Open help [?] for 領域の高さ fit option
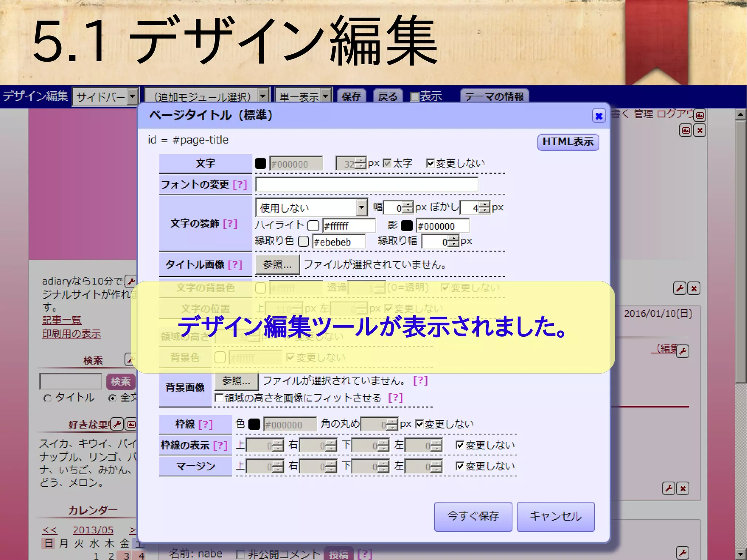Image resolution: width=747 pixels, height=560 pixels. tap(395, 398)
